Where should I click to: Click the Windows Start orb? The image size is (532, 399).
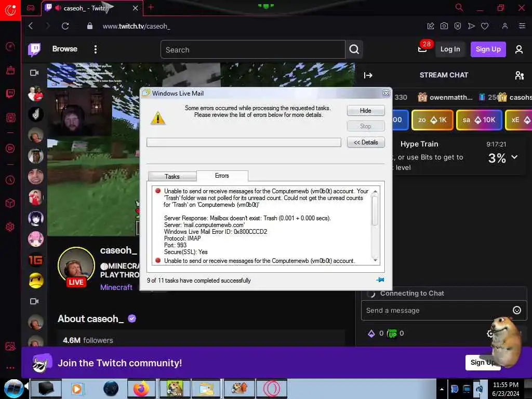point(14,388)
